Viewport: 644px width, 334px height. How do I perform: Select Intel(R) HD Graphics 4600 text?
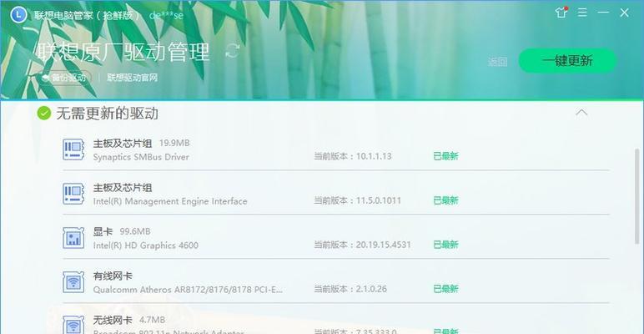click(x=145, y=245)
